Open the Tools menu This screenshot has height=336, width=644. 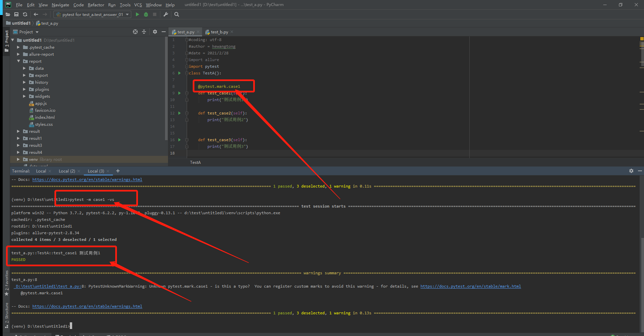(x=125, y=5)
